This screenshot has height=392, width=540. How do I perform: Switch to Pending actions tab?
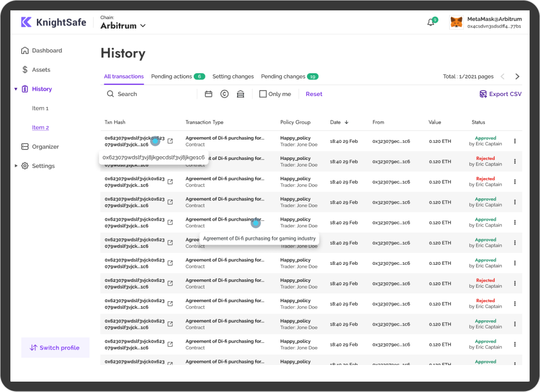click(172, 76)
